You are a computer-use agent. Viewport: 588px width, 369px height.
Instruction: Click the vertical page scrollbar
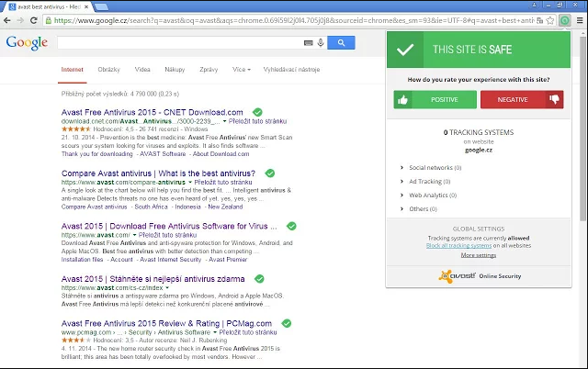[582, 128]
